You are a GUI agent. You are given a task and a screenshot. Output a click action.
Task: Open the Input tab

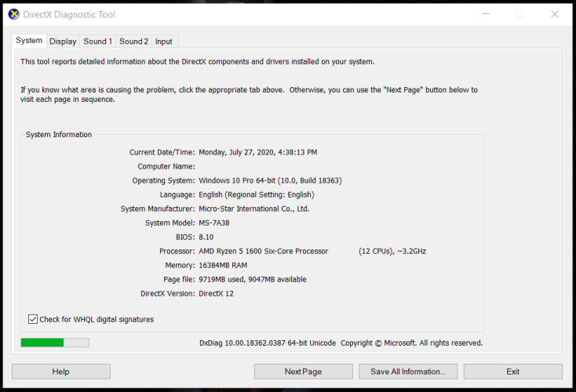pyautogui.click(x=163, y=42)
